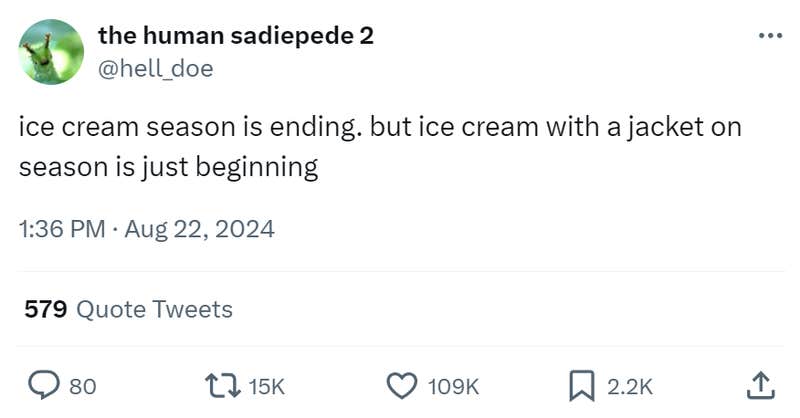The width and height of the screenshot is (800, 418).
Task: Bookmark this tweet with the bookmark icon
Action: 581,384
